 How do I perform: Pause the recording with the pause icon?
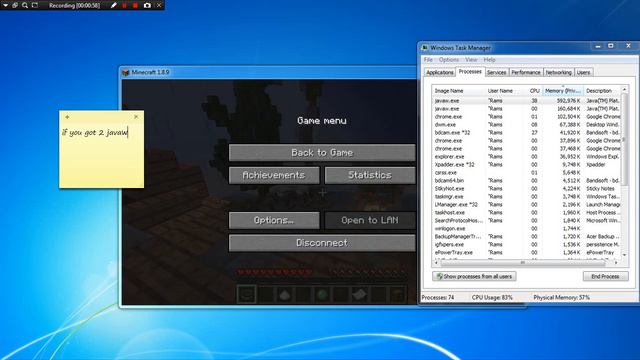pos(124,5)
